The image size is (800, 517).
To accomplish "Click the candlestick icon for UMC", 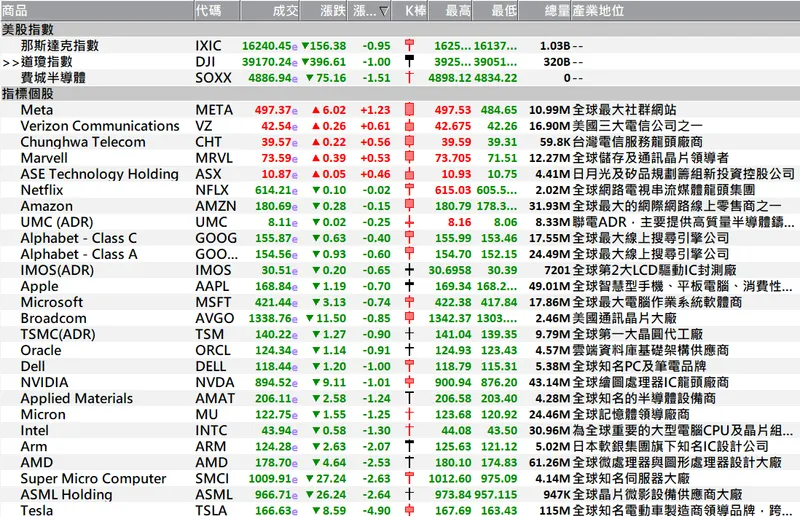I will click(409, 222).
